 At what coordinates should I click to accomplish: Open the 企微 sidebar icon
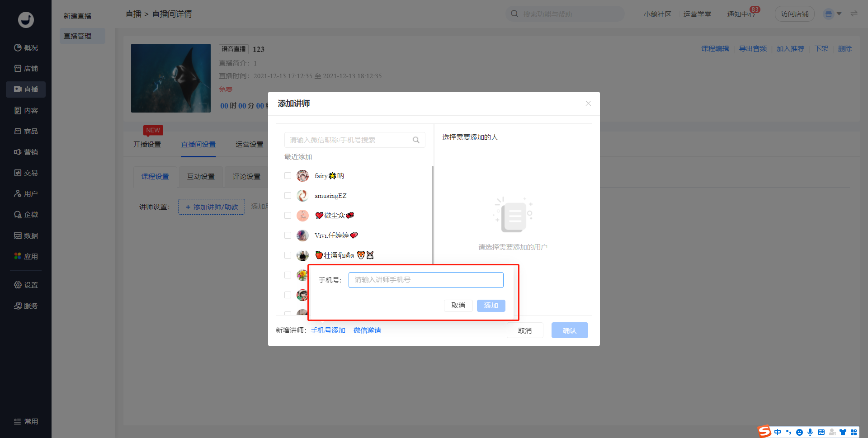pyautogui.click(x=18, y=214)
